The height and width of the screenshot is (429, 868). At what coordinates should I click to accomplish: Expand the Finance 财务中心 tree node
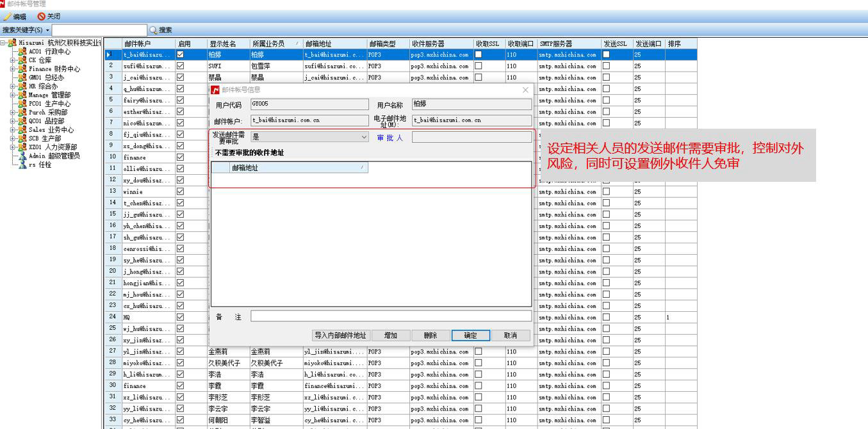pos(13,69)
